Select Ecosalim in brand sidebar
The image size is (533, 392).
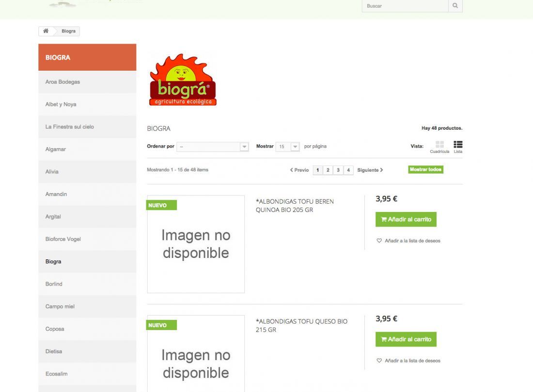coord(87,374)
